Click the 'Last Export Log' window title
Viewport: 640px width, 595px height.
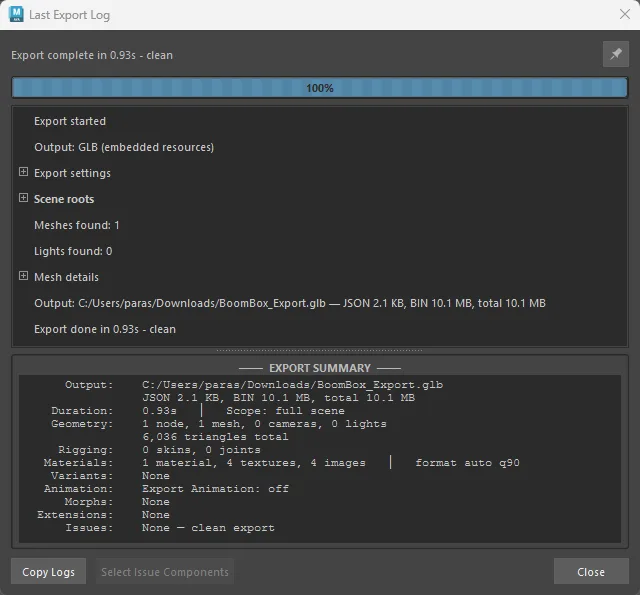click(x=69, y=15)
